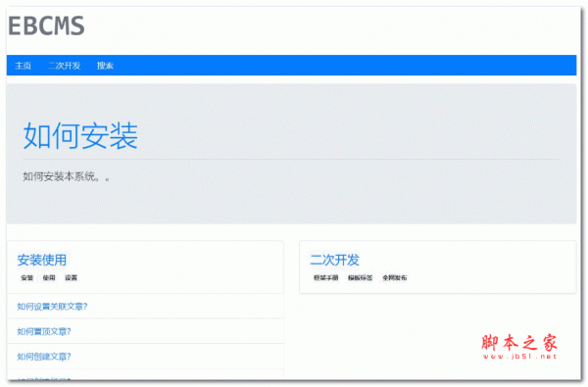Select the 使用 tag under 安装使用
The height and width of the screenshot is (387, 588).
(49, 278)
